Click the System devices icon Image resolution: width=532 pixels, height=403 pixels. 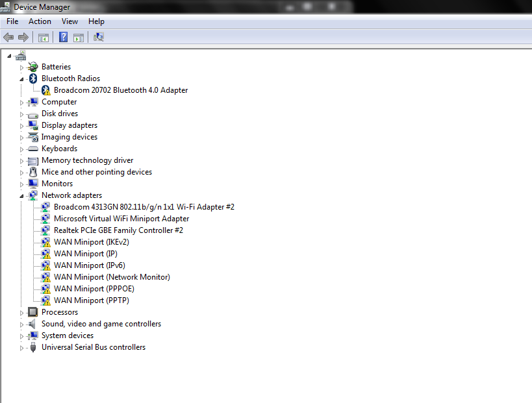[x=33, y=336]
